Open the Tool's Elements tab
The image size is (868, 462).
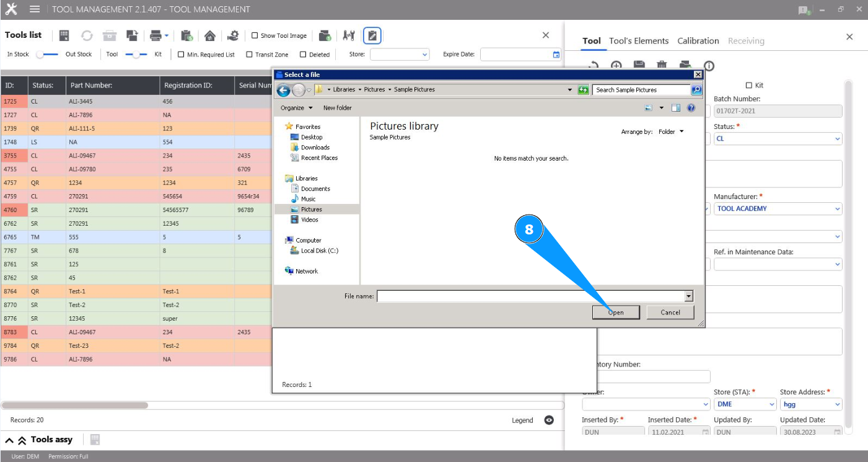click(639, 41)
